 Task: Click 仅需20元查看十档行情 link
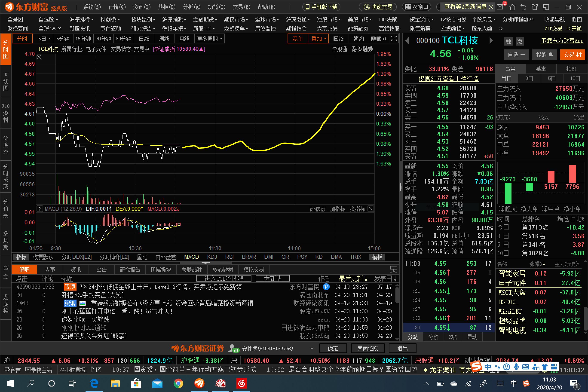pyautogui.click(x=449, y=78)
